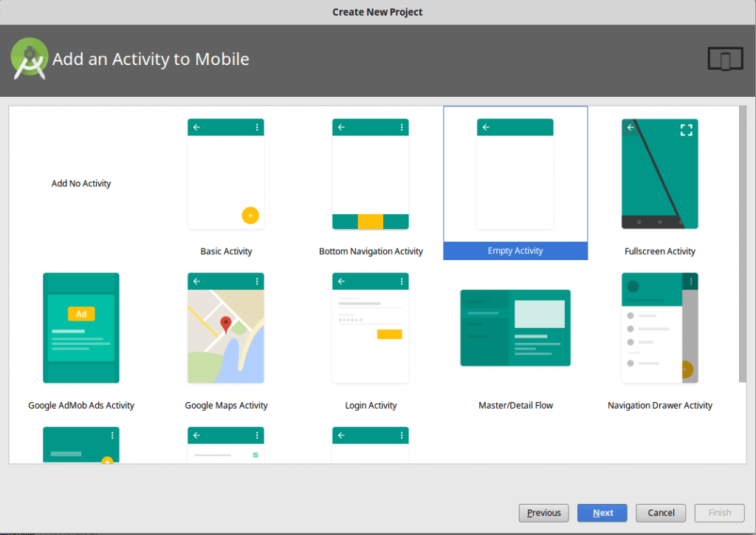Cancel the project creation

[x=661, y=513]
